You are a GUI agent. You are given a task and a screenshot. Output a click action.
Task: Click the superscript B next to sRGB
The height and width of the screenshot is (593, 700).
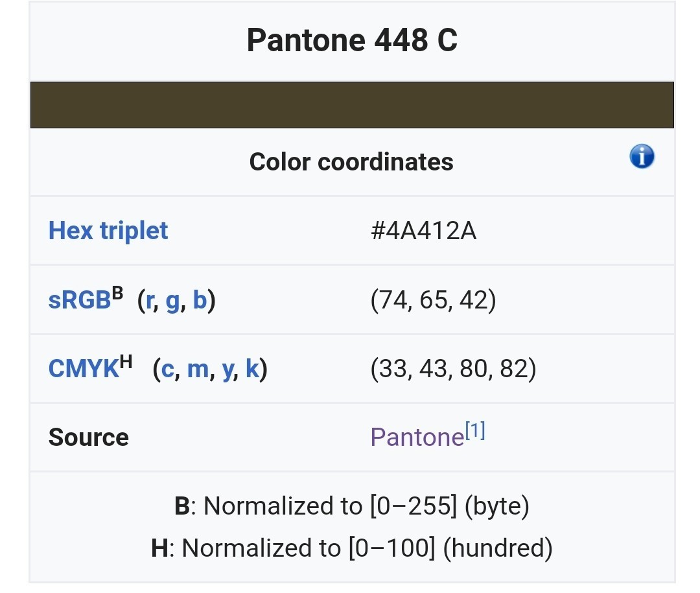tap(117, 293)
